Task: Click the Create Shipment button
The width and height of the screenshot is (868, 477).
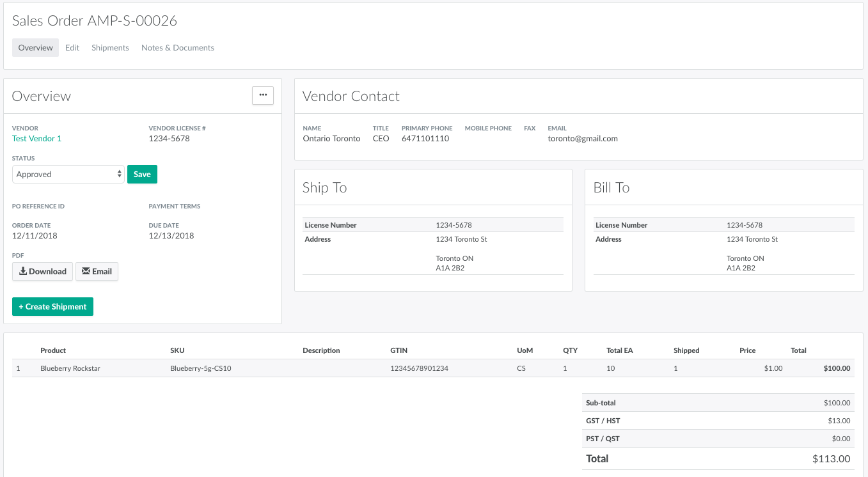Action: pyautogui.click(x=52, y=307)
